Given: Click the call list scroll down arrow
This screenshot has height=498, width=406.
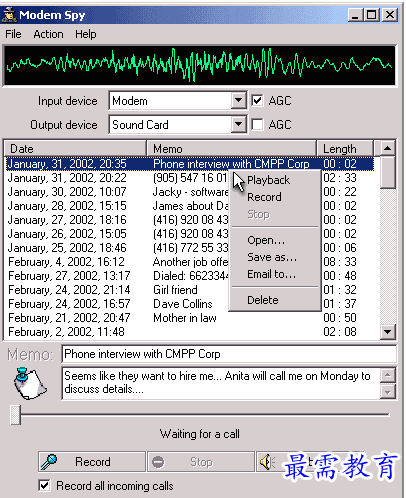Looking at the screenshot, I should point(388,332).
